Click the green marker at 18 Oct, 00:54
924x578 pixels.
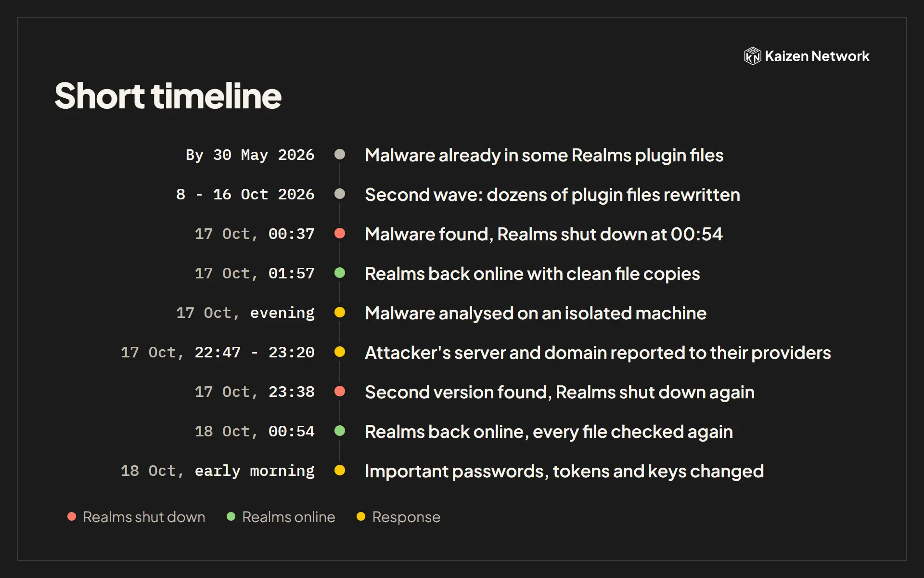tap(340, 431)
